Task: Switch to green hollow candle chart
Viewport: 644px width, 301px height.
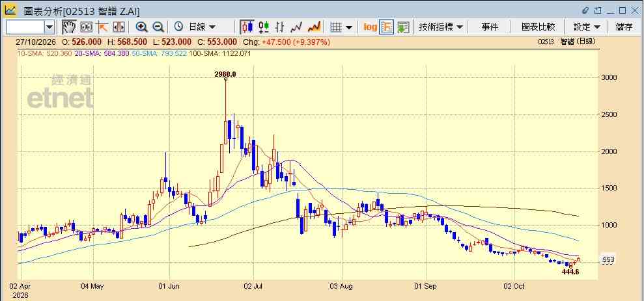Action: tap(264, 27)
